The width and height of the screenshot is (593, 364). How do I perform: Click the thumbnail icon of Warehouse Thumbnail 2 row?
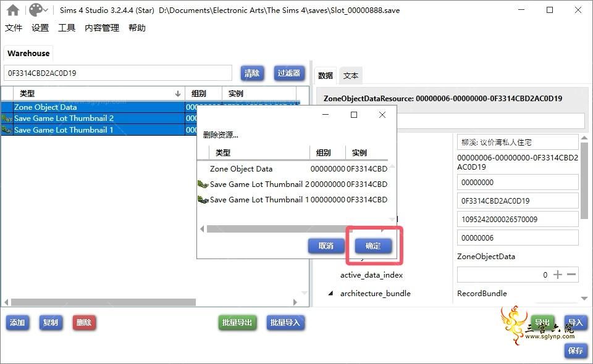click(x=7, y=118)
